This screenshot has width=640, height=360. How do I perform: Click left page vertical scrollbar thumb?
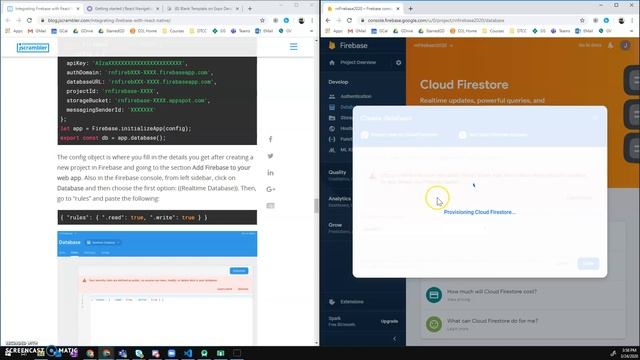pos(316,206)
